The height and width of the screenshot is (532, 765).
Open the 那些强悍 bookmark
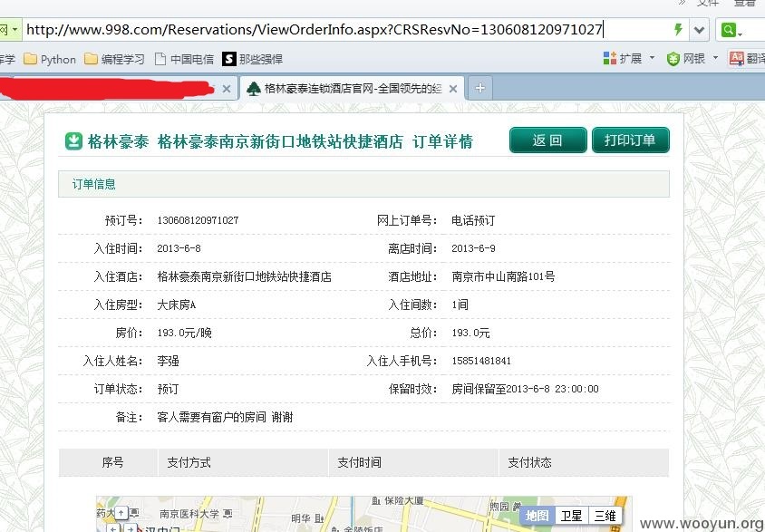pyautogui.click(x=252, y=60)
